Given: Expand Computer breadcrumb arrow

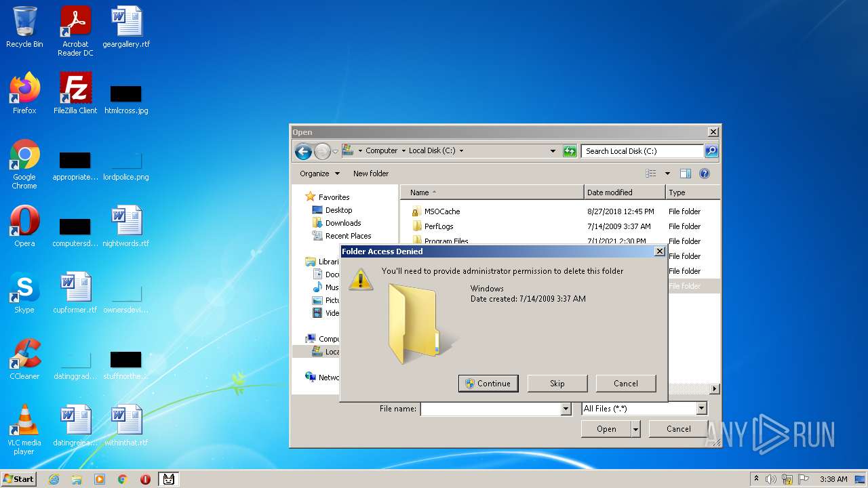Looking at the screenshot, I should 403,151.
